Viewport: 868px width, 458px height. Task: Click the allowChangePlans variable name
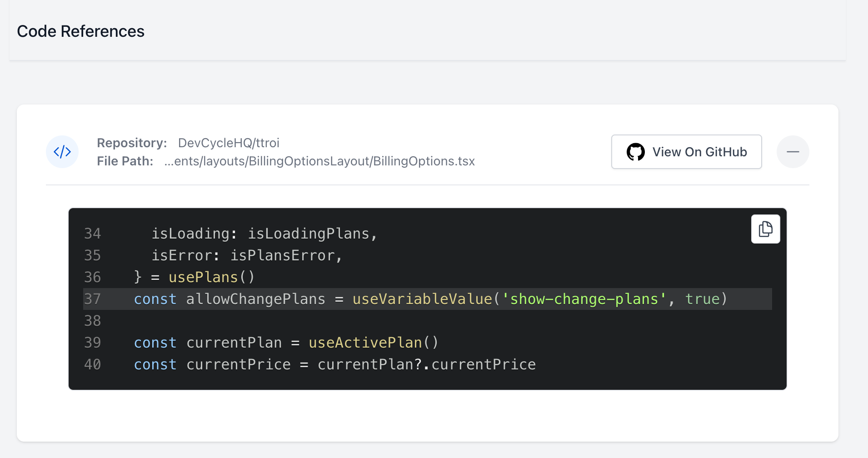[255, 299]
